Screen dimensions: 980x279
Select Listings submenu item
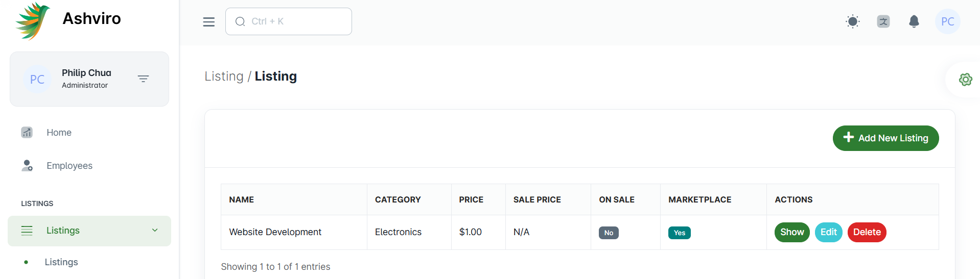(x=61, y=262)
